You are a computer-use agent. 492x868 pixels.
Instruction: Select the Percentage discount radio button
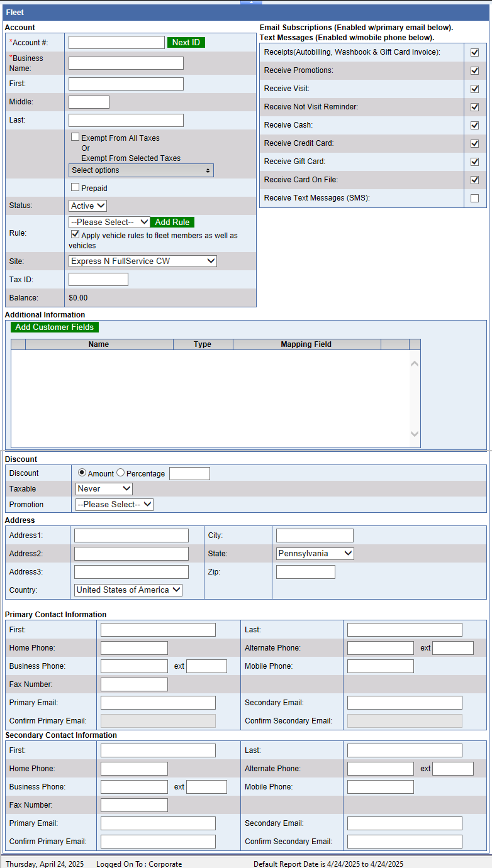pos(121,473)
